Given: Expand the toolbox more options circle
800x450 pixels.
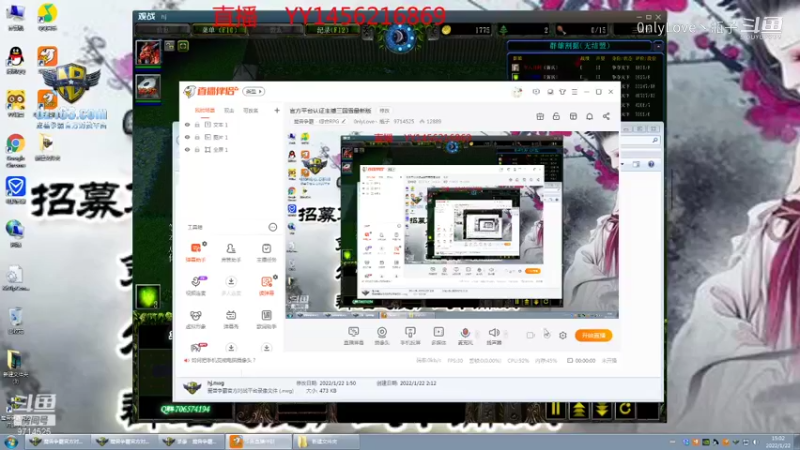Looking at the screenshot, I should pos(272,227).
